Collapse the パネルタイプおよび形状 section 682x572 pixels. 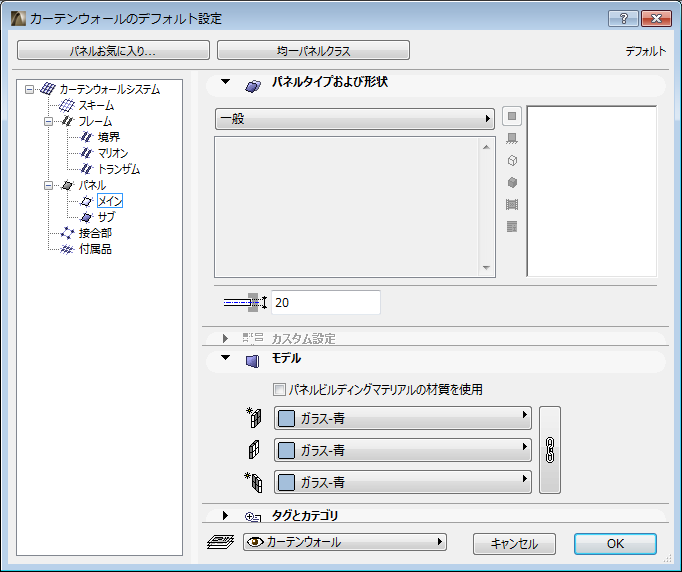tap(225, 82)
